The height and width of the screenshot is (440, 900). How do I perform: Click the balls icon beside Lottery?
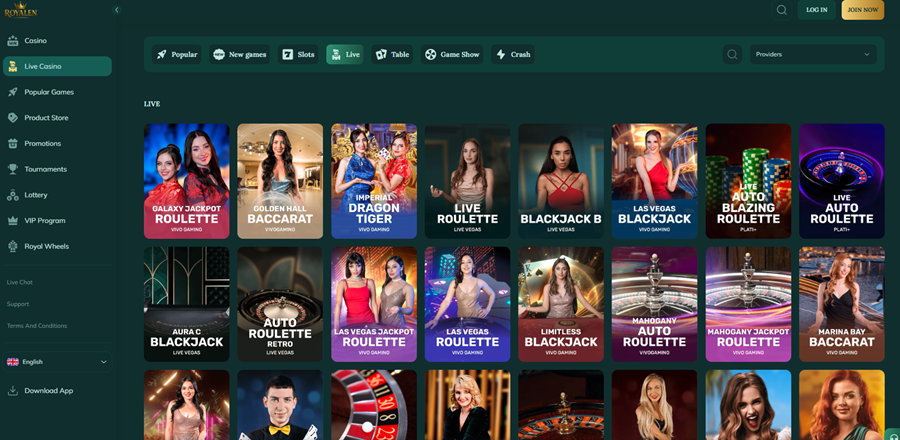[13, 195]
